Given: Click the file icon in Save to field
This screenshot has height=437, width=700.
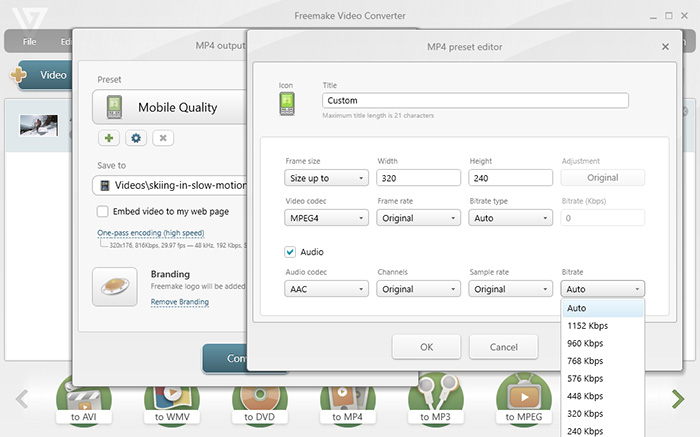Looking at the screenshot, I should (105, 185).
